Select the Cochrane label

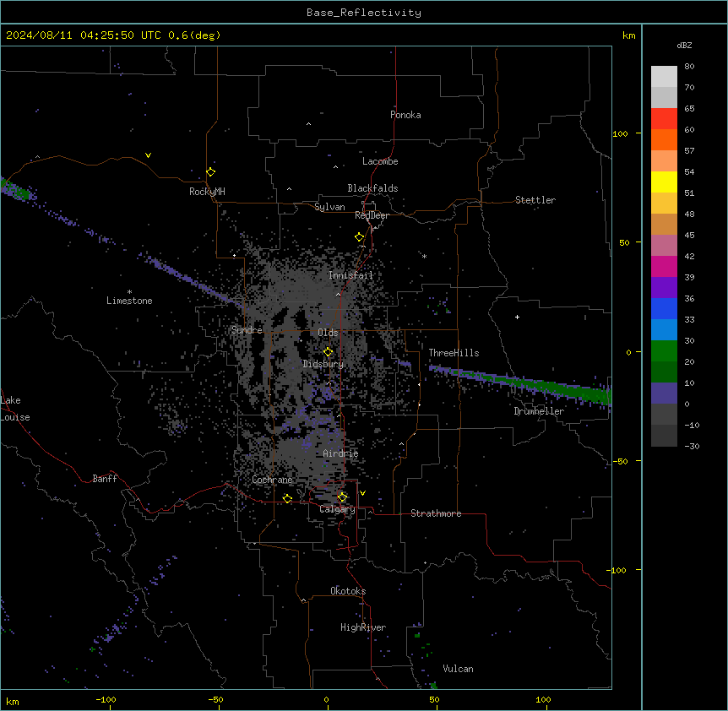273,480
